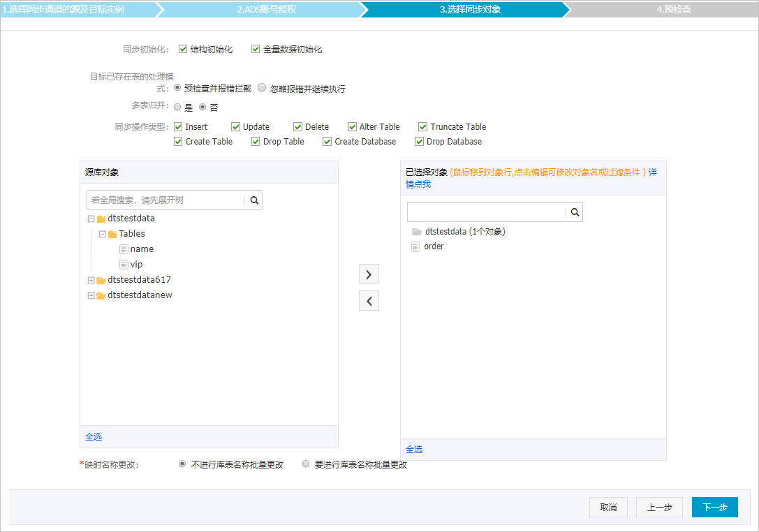This screenshot has width=759, height=532.
Task: Select the order row in selected objects
Action: coord(434,246)
